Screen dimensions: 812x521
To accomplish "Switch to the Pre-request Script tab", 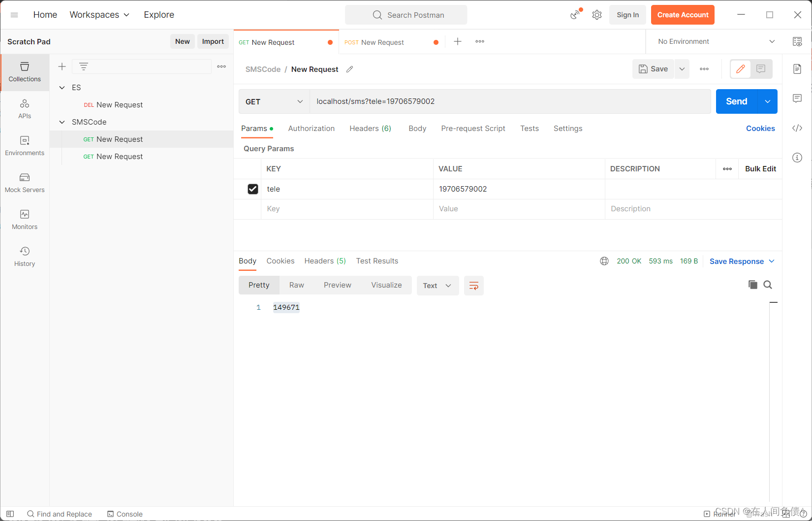I will [473, 129].
